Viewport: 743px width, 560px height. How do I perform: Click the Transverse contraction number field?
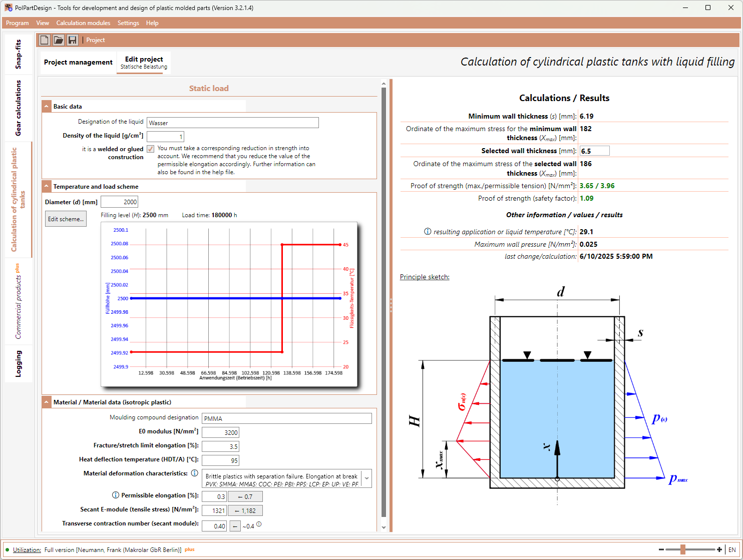point(214,526)
